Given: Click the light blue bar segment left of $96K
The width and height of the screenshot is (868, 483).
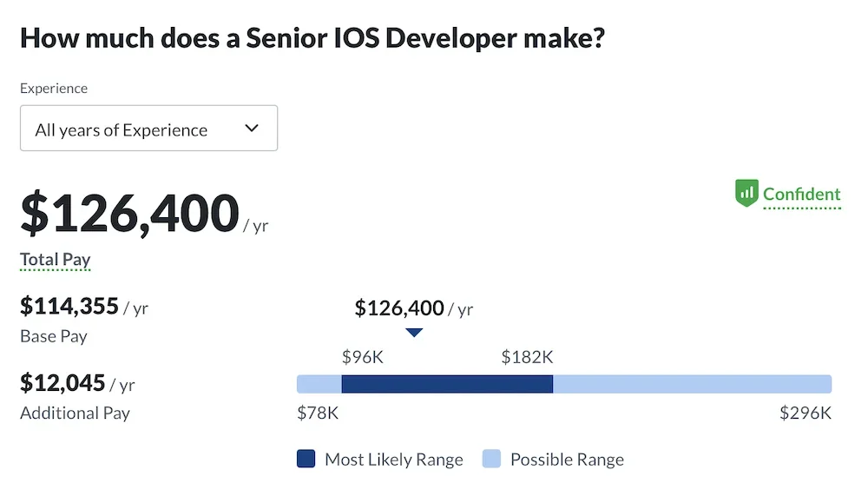Looking at the screenshot, I should 319,384.
